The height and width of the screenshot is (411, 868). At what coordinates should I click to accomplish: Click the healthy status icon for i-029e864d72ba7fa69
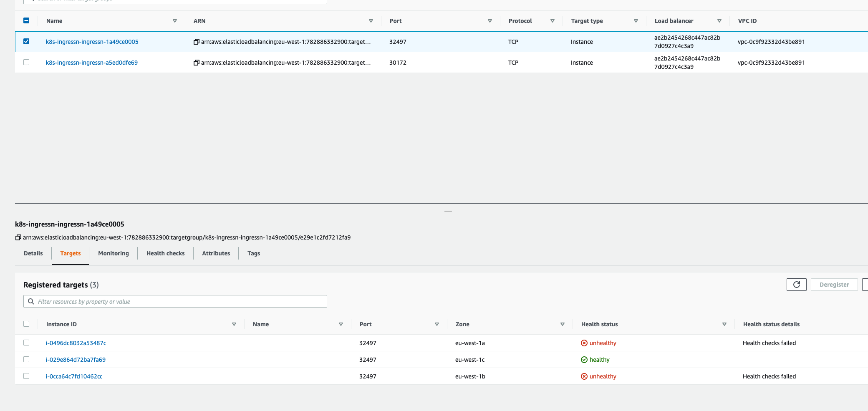pyautogui.click(x=584, y=359)
